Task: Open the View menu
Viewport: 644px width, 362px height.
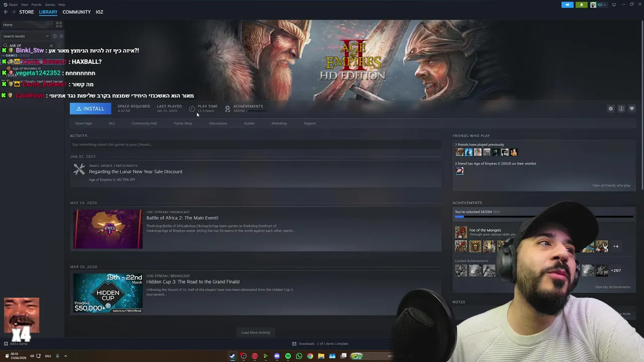Action: (x=24, y=5)
